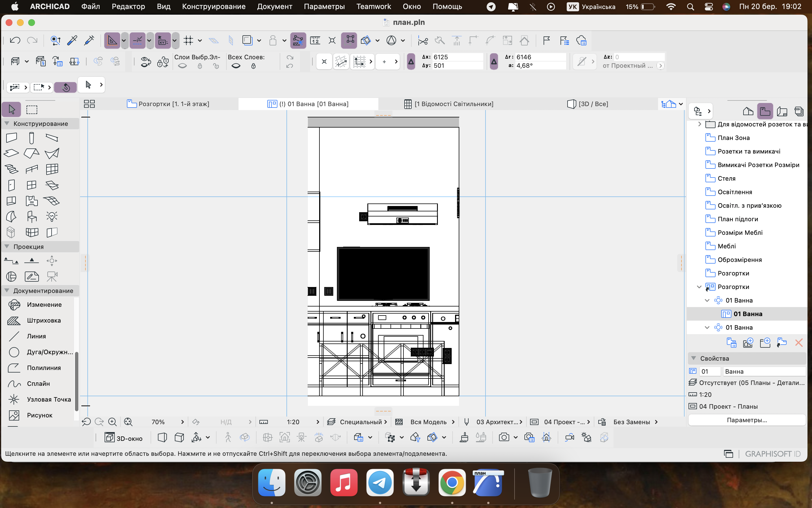Image resolution: width=812 pixels, height=508 pixels.
Task: Click the Параметры... button
Action: tap(747, 420)
